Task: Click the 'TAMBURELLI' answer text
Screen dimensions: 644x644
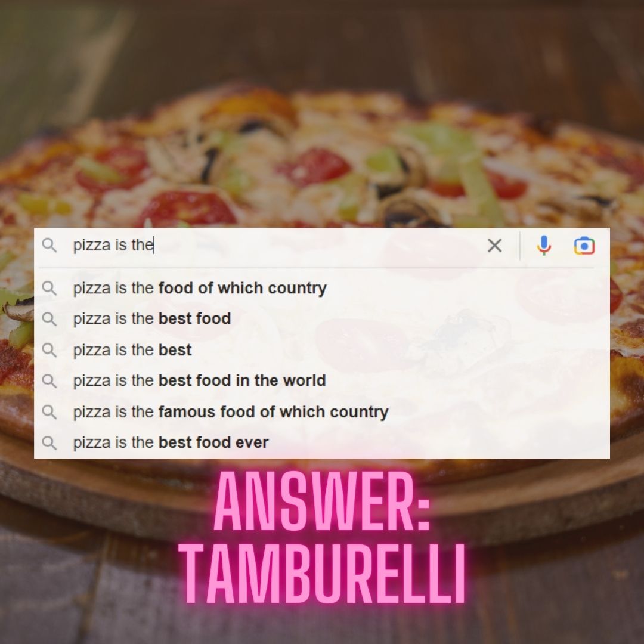Action: pyautogui.click(x=322, y=574)
